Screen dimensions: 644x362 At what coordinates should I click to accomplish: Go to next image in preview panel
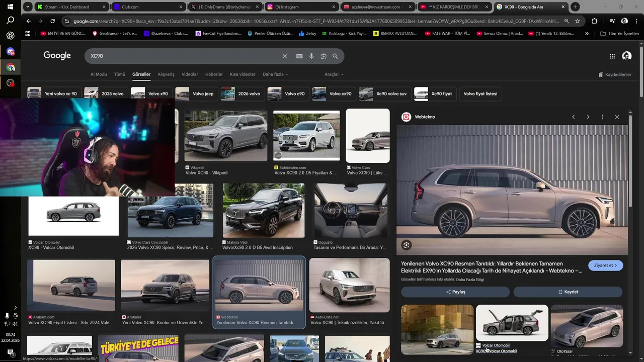pyautogui.click(x=588, y=117)
